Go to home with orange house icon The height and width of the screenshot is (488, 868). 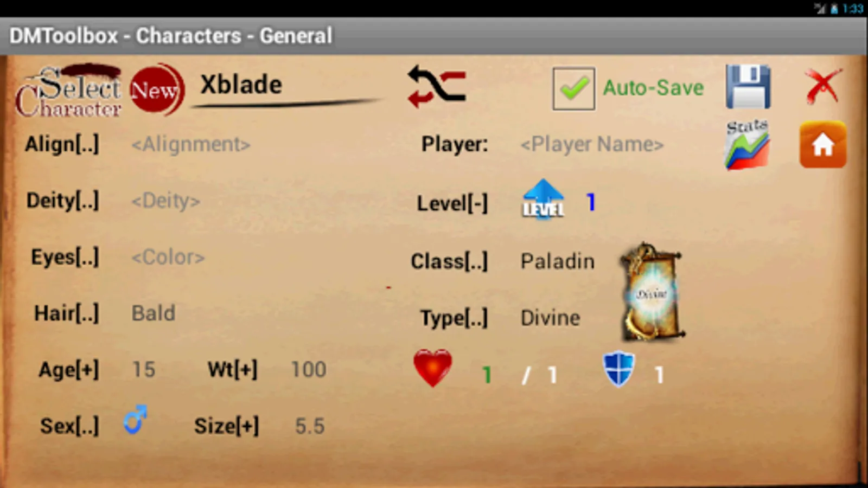point(822,145)
